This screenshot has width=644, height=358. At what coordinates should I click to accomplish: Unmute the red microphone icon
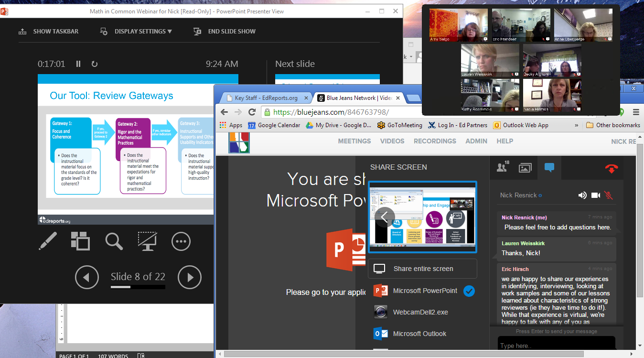pos(609,195)
